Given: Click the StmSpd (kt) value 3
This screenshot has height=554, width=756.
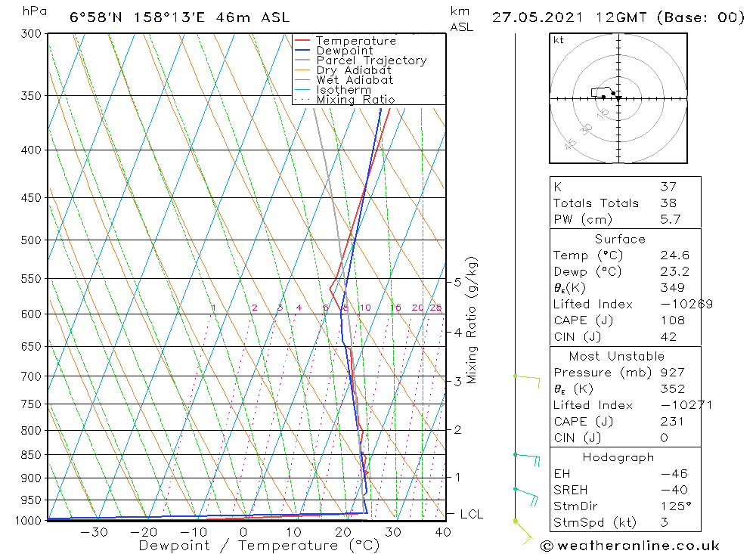Looking at the screenshot, I should point(665,523).
